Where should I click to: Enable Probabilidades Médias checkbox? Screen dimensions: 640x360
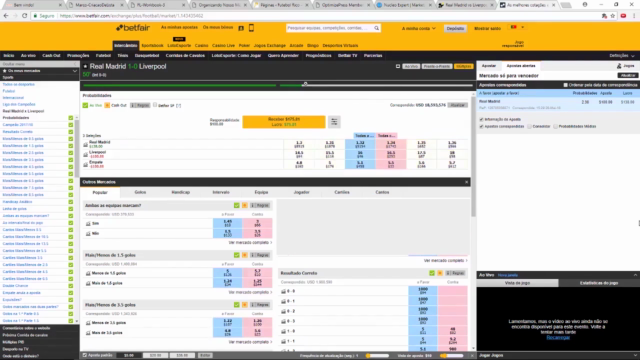pos(556,127)
